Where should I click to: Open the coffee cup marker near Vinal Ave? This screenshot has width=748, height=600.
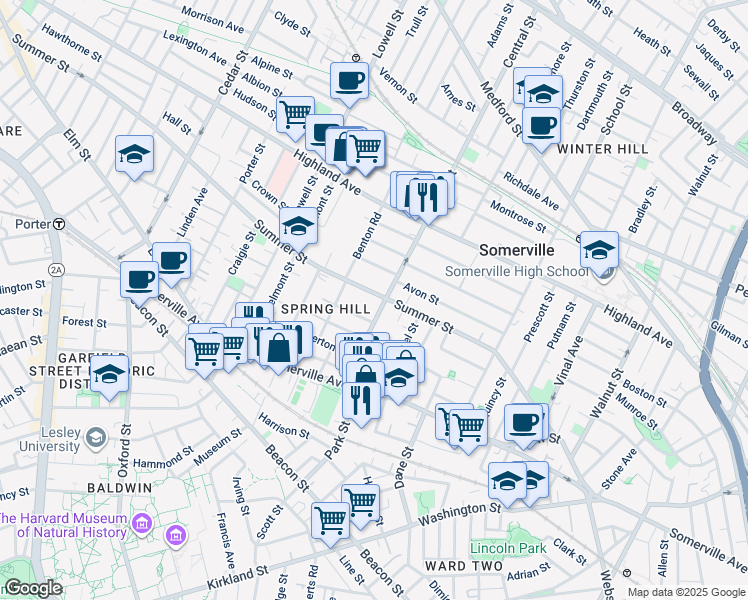[x=523, y=423]
